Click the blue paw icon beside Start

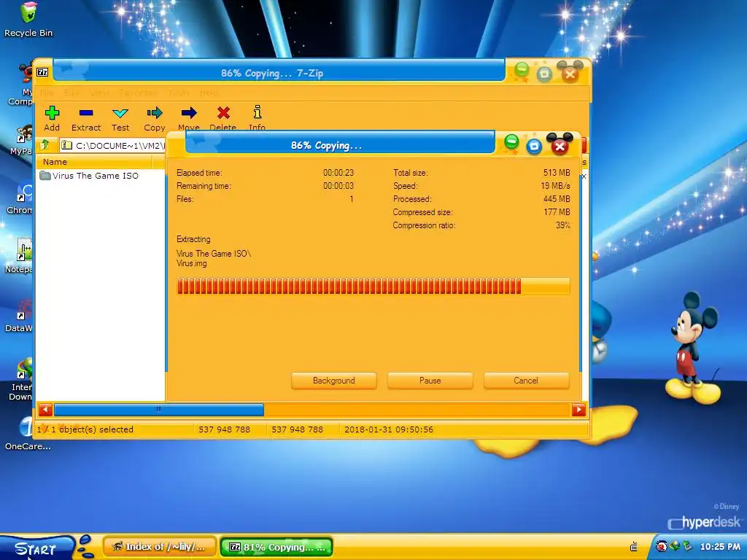(86, 546)
